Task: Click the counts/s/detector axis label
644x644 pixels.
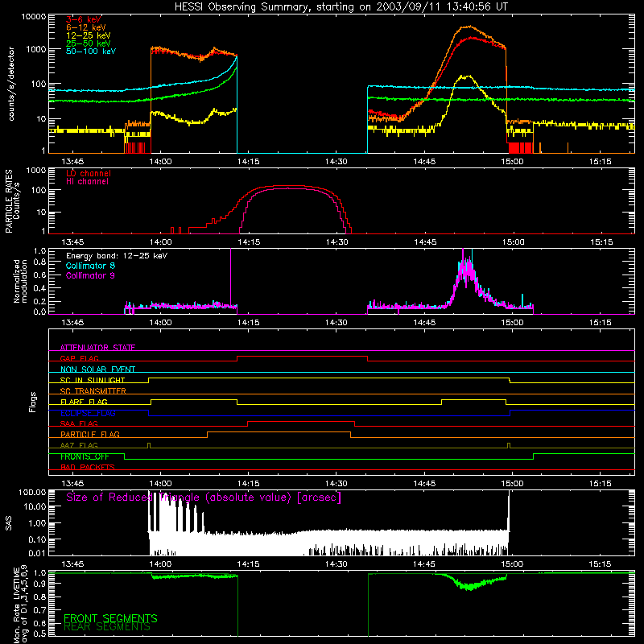Action: (x=11, y=84)
